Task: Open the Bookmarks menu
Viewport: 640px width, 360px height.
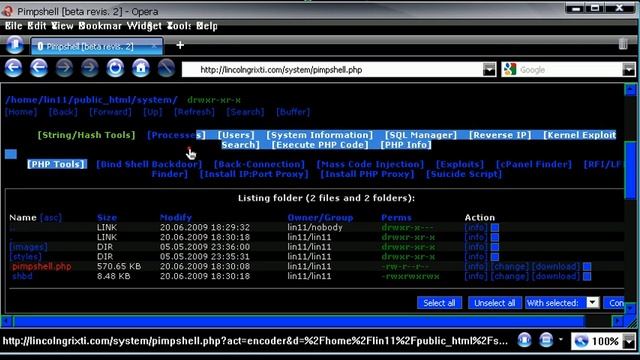Action: [100, 26]
